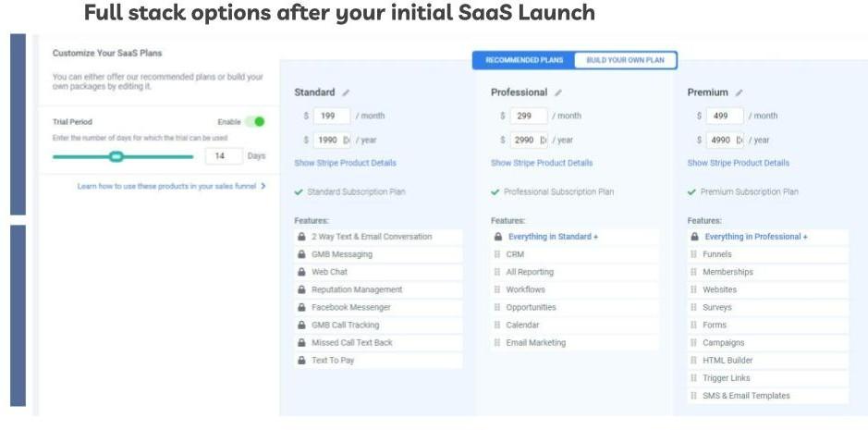
Task: Click the lock icon beside Everything in Professional +
Action: [x=694, y=237]
